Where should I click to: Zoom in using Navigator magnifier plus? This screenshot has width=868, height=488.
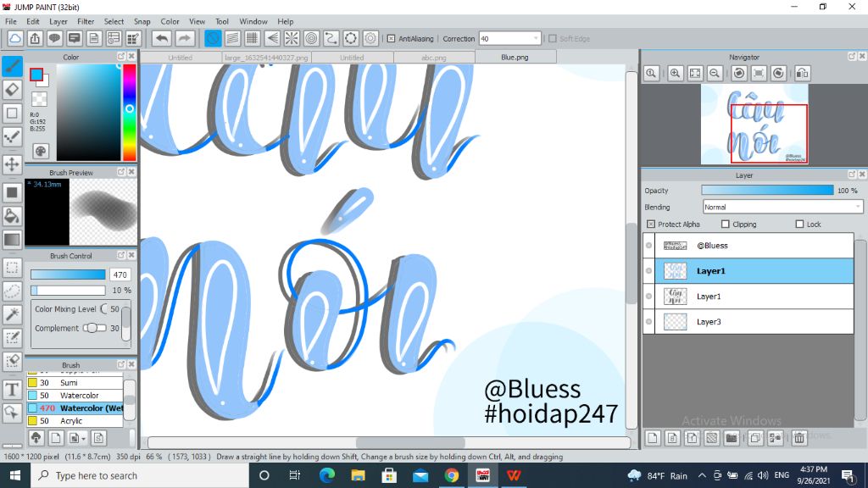[675, 73]
